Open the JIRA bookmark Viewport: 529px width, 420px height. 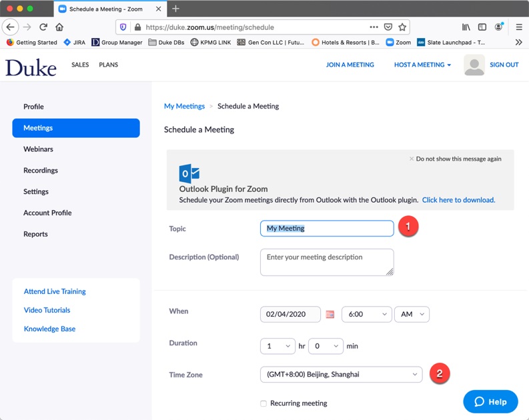click(x=75, y=42)
